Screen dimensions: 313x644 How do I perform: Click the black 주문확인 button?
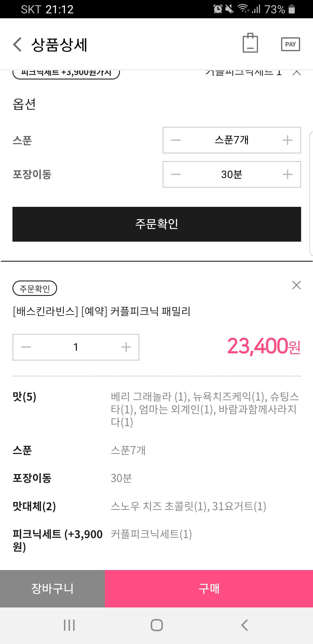[157, 224]
